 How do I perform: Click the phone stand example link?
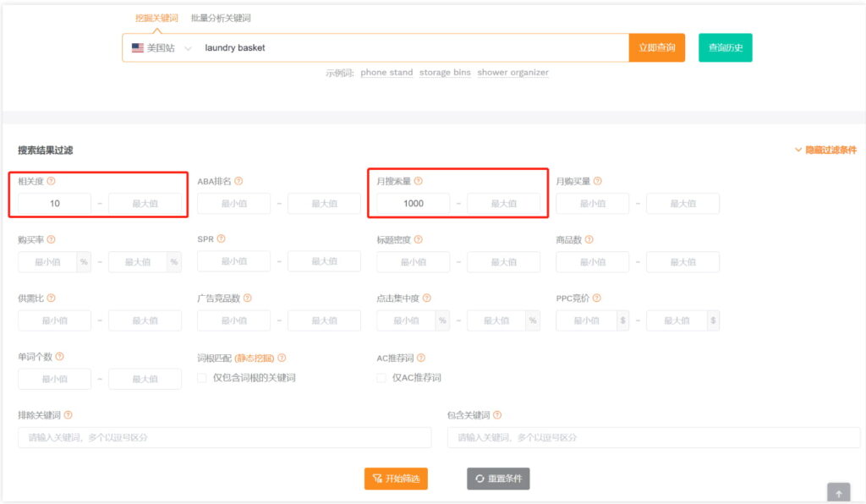coord(386,72)
